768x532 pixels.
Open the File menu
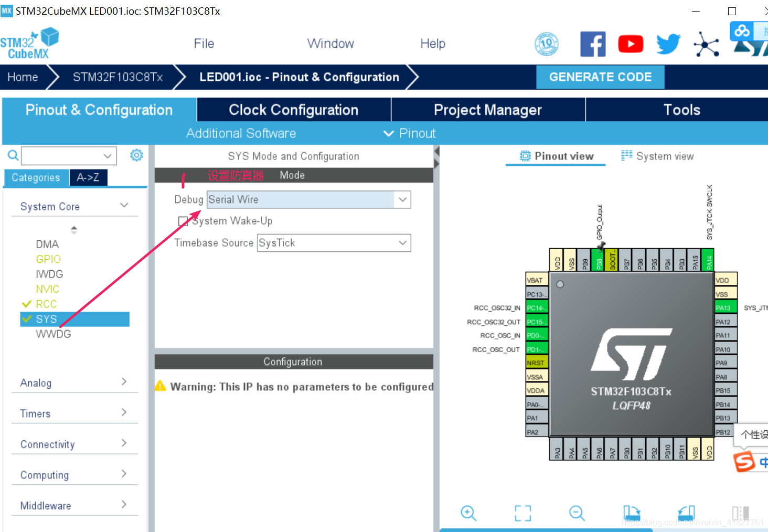tap(204, 44)
